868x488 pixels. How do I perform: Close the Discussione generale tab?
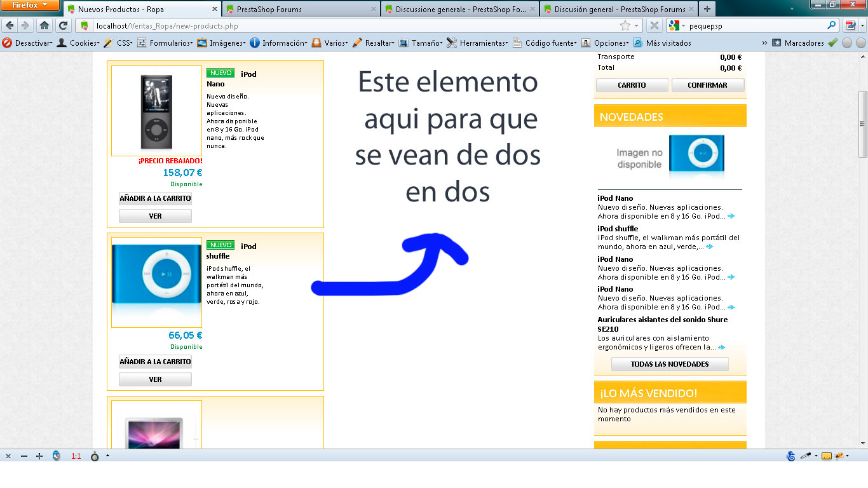pyautogui.click(x=532, y=10)
